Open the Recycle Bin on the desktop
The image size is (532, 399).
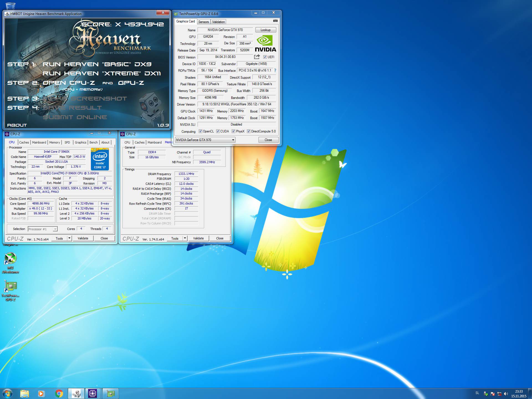pyautogui.click(x=11, y=5)
